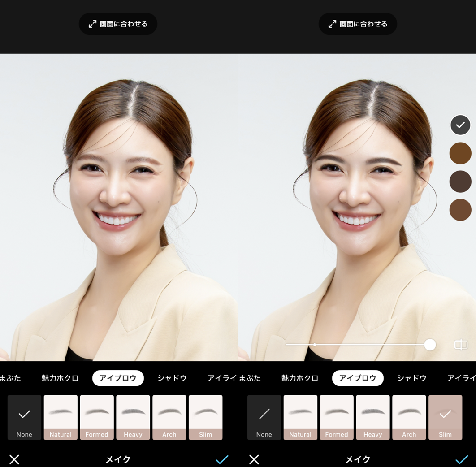Viewport: 476px width, 467px height.
Task: Confirm with blue checkmark in left screen
Action: 222,459
